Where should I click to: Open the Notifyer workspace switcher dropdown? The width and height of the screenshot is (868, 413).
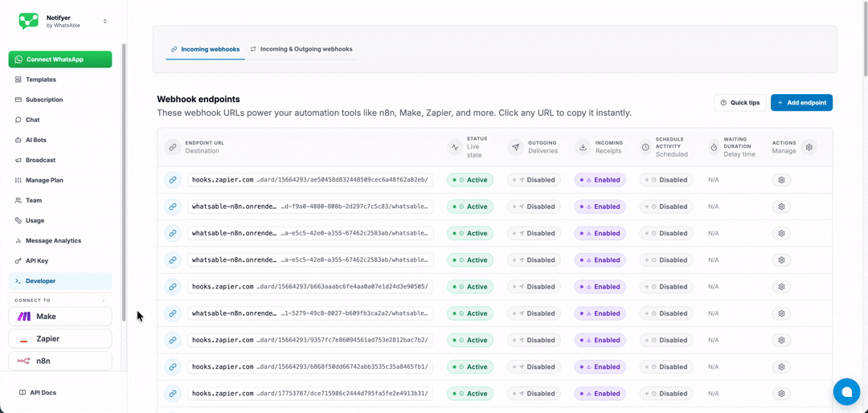coord(105,22)
